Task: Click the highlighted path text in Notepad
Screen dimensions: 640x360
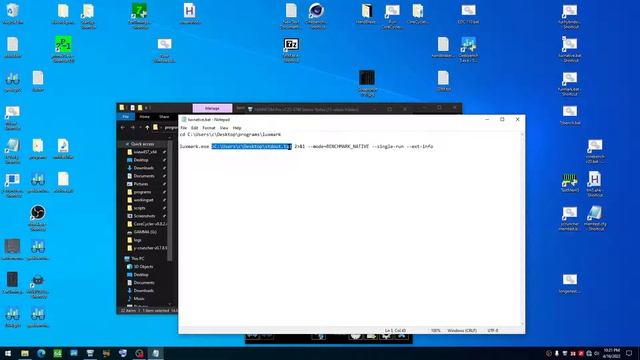Action: click(251, 146)
